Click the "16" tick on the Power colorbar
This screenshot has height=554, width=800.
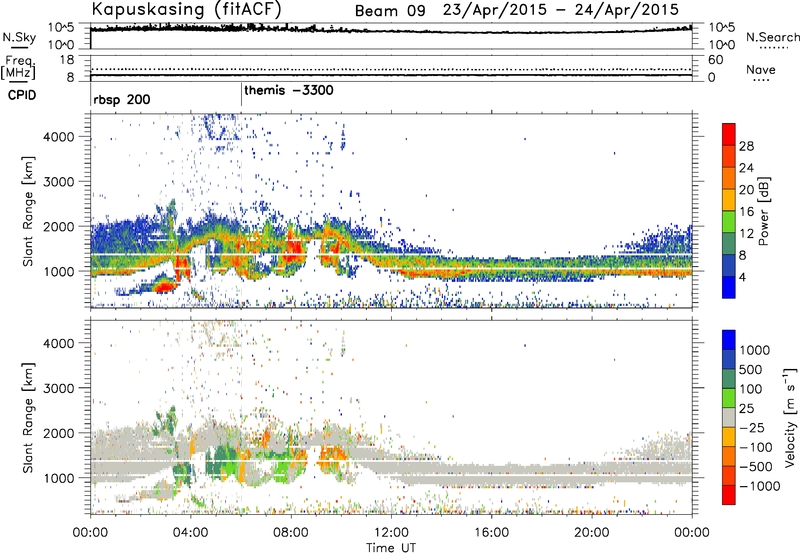coord(746,211)
